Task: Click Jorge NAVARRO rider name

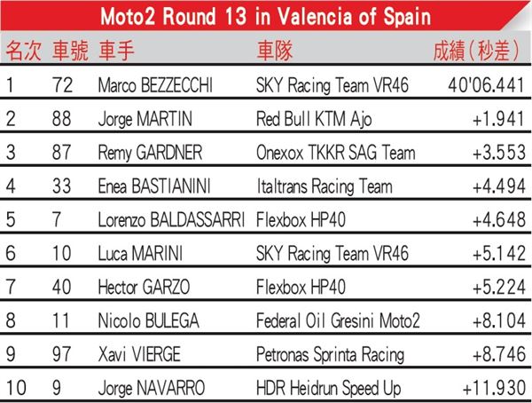Action: coord(152,388)
